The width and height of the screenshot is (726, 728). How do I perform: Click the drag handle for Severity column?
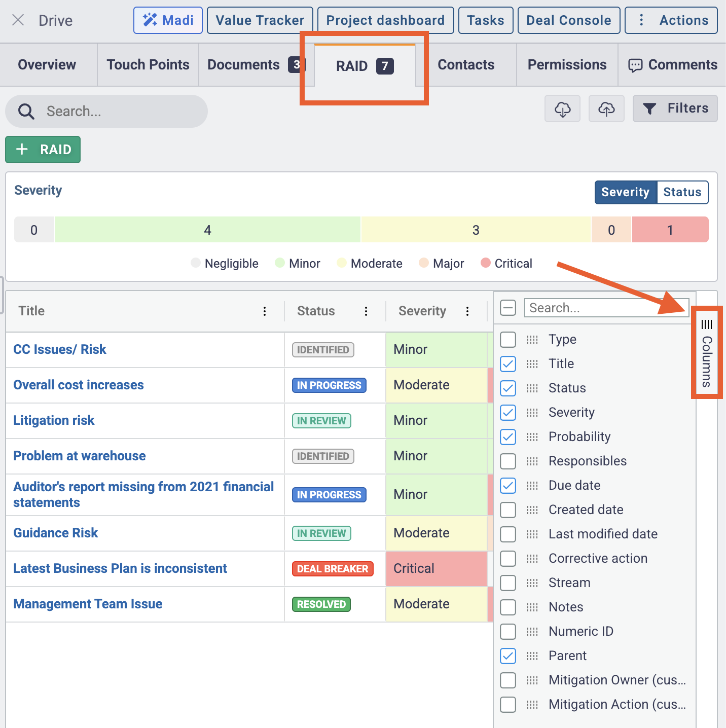click(x=532, y=412)
